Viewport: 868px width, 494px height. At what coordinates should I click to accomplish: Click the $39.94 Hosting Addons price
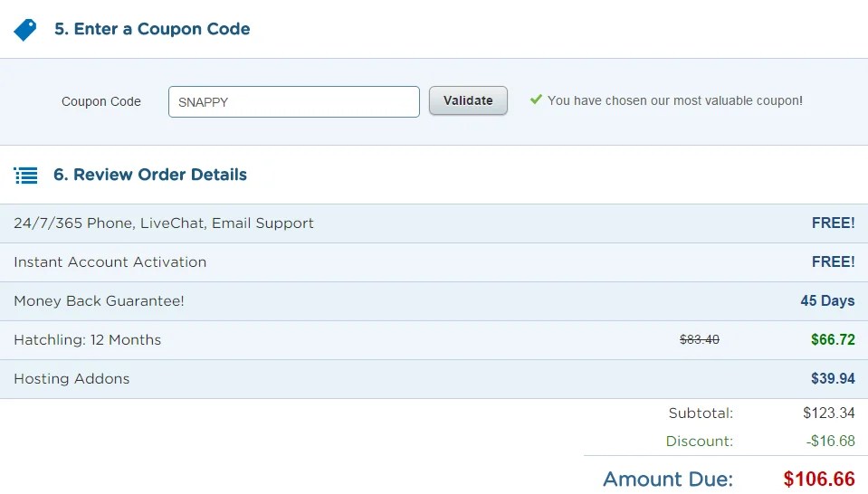(833, 378)
